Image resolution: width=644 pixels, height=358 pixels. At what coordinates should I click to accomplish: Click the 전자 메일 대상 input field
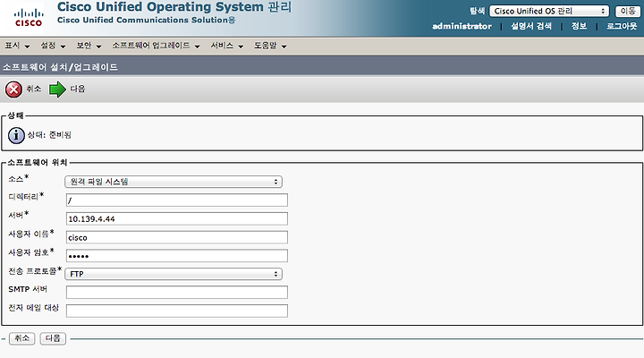point(176,311)
